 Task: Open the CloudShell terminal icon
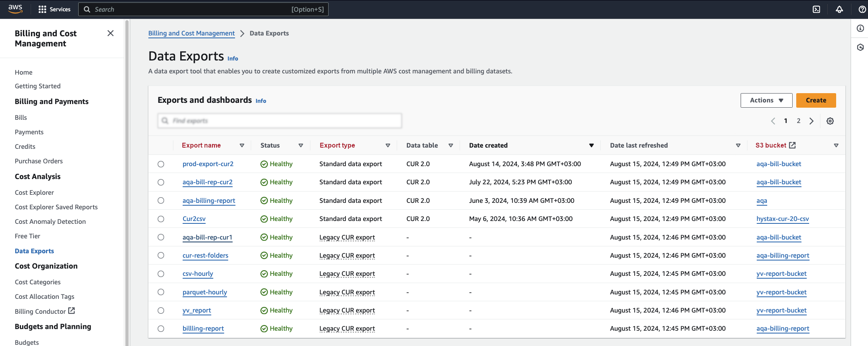tap(816, 9)
